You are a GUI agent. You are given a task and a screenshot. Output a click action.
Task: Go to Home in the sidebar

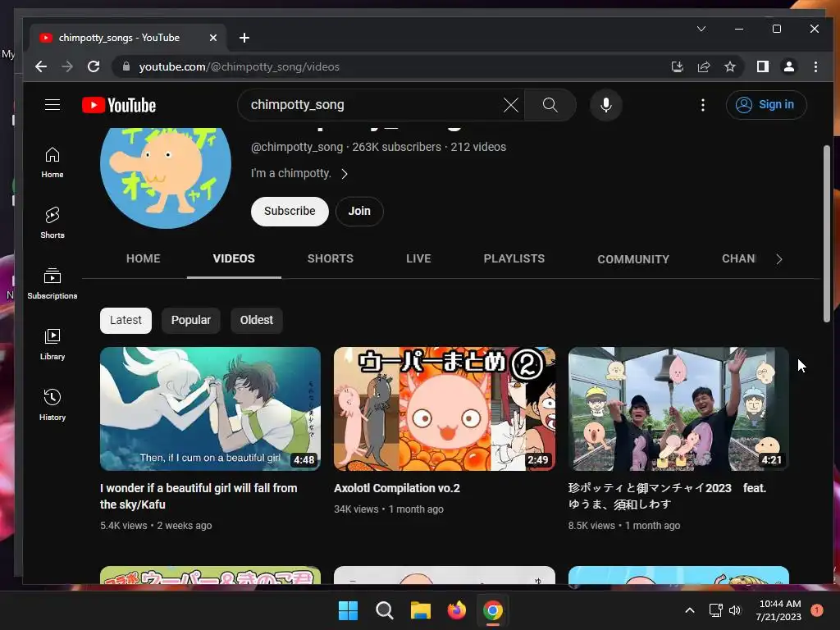52,162
